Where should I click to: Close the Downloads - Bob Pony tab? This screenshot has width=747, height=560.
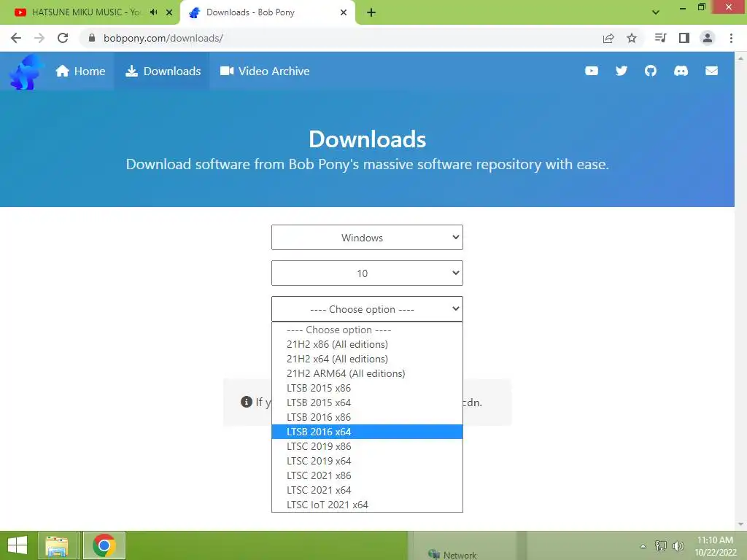[x=344, y=12]
